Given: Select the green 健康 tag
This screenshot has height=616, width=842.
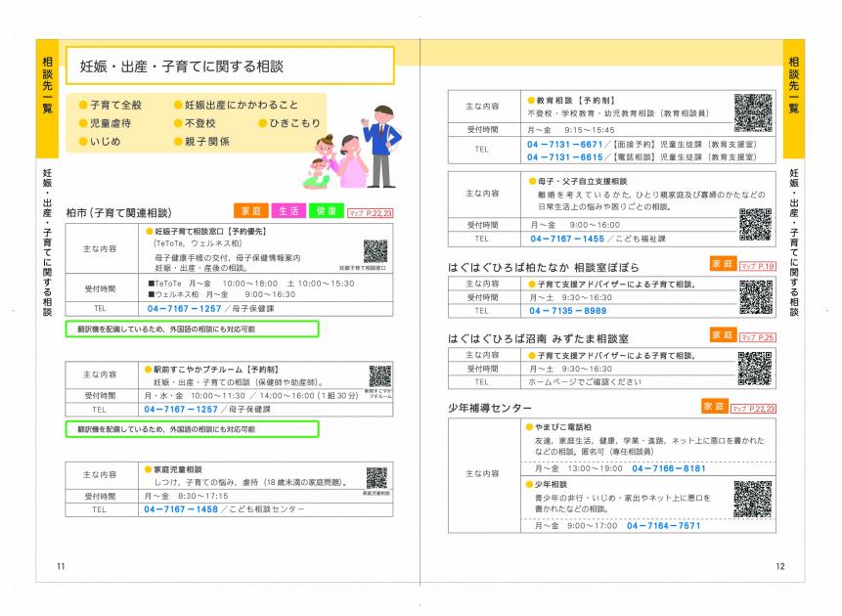Looking at the screenshot, I should tap(324, 211).
